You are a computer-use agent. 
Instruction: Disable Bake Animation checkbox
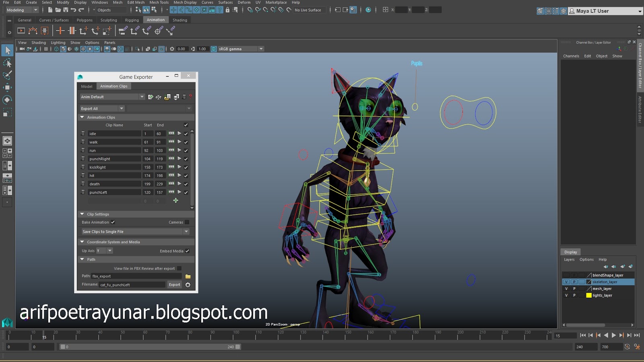click(113, 222)
